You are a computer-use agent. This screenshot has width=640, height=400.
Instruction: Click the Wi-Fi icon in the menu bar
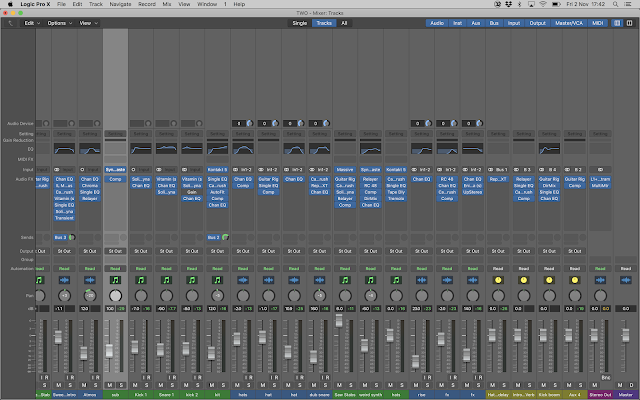(543, 4)
